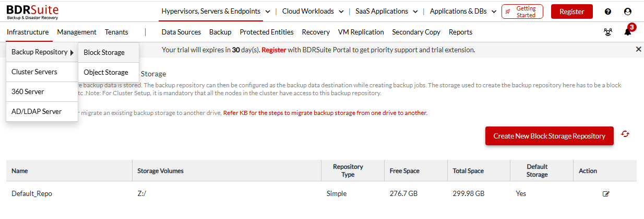Open the user account profile icon

628,11
